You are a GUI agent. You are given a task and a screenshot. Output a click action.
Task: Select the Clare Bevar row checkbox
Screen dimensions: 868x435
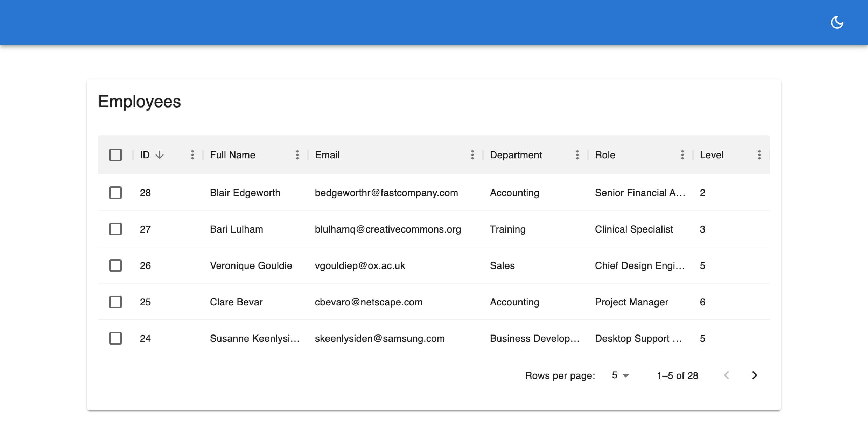pos(115,302)
